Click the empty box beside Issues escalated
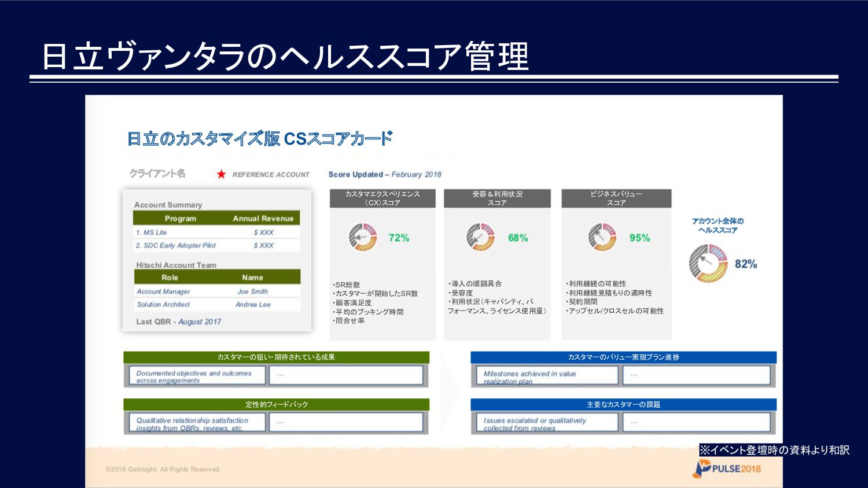This screenshot has height=488, width=868. click(x=697, y=423)
